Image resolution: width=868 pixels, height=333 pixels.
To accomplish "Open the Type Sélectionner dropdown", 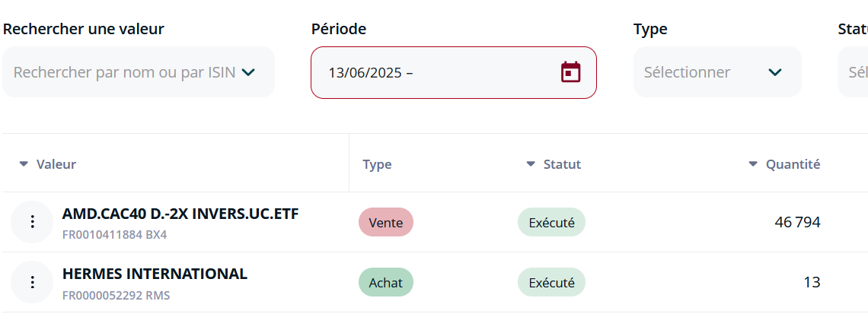I will 717,72.
